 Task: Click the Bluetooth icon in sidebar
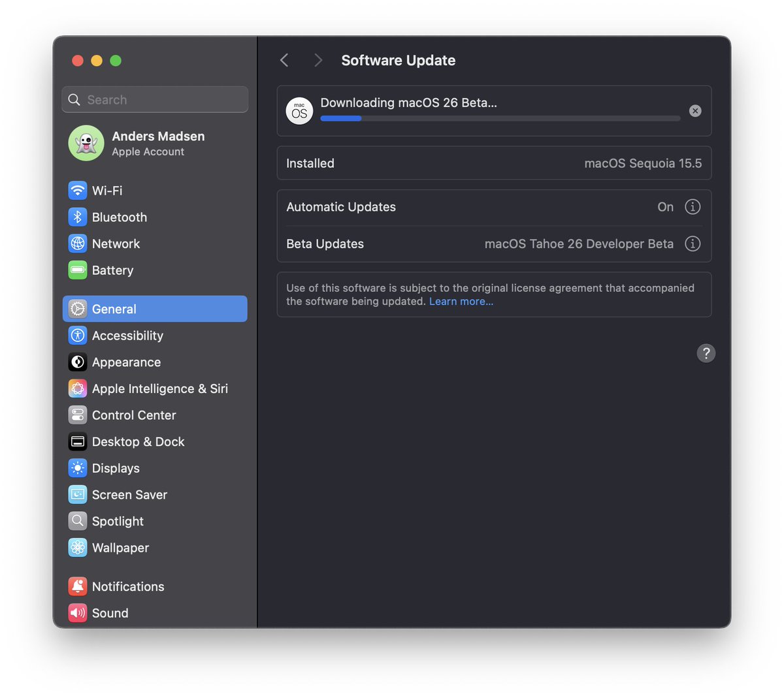pyautogui.click(x=78, y=217)
